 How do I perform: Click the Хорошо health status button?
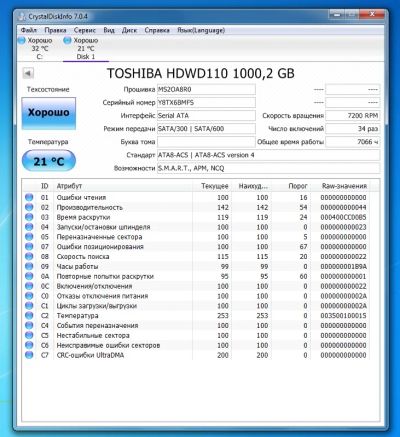49,113
